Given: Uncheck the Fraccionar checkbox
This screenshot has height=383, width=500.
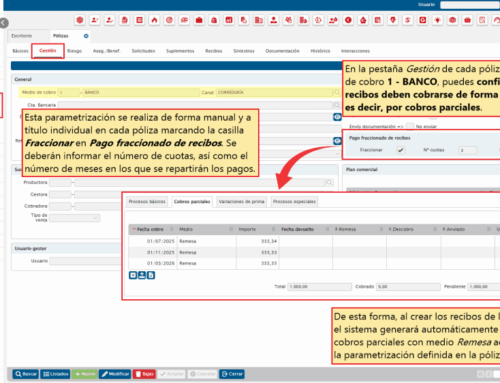Looking at the screenshot, I should 401,150.
